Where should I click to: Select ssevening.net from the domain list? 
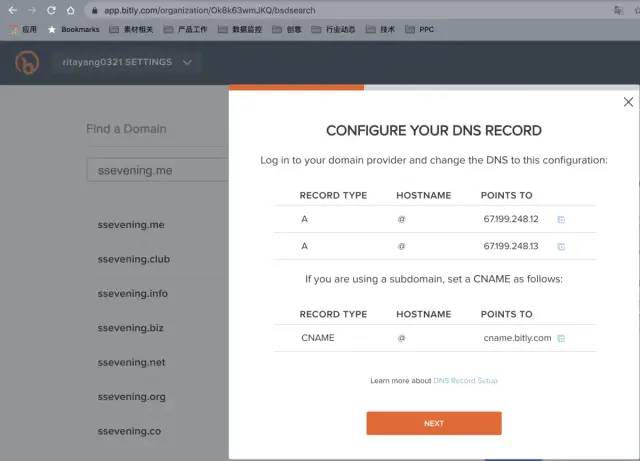point(131,362)
